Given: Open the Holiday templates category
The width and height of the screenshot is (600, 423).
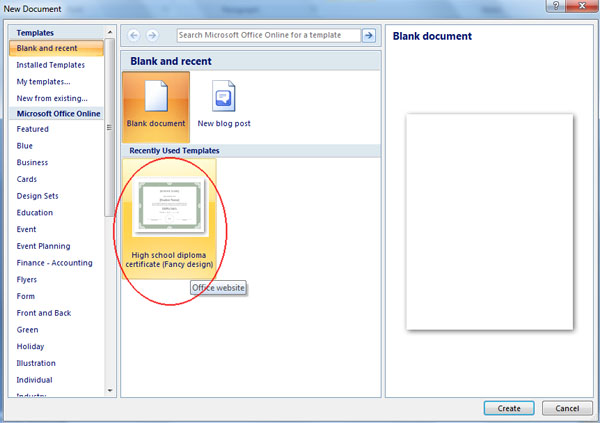Looking at the screenshot, I should (30, 346).
